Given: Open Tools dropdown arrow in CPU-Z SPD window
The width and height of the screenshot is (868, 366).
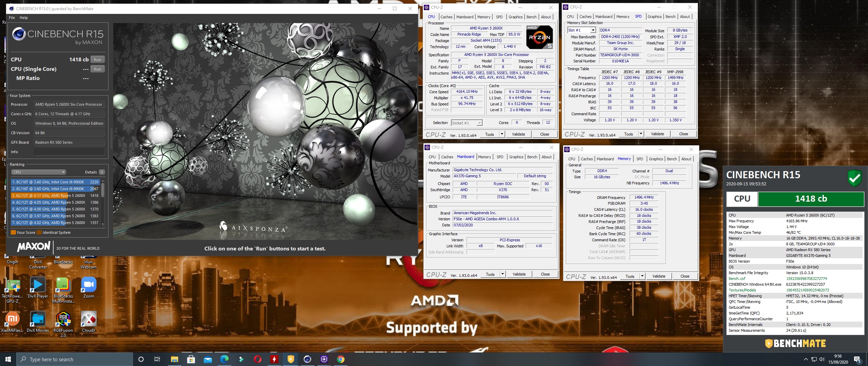Looking at the screenshot, I should (x=641, y=134).
